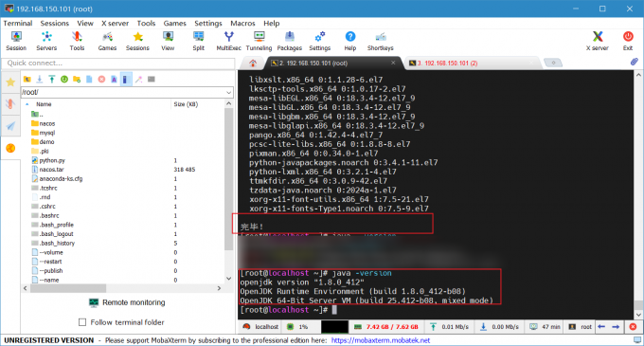
Task: Open the Terminal menu
Action: click(18, 24)
